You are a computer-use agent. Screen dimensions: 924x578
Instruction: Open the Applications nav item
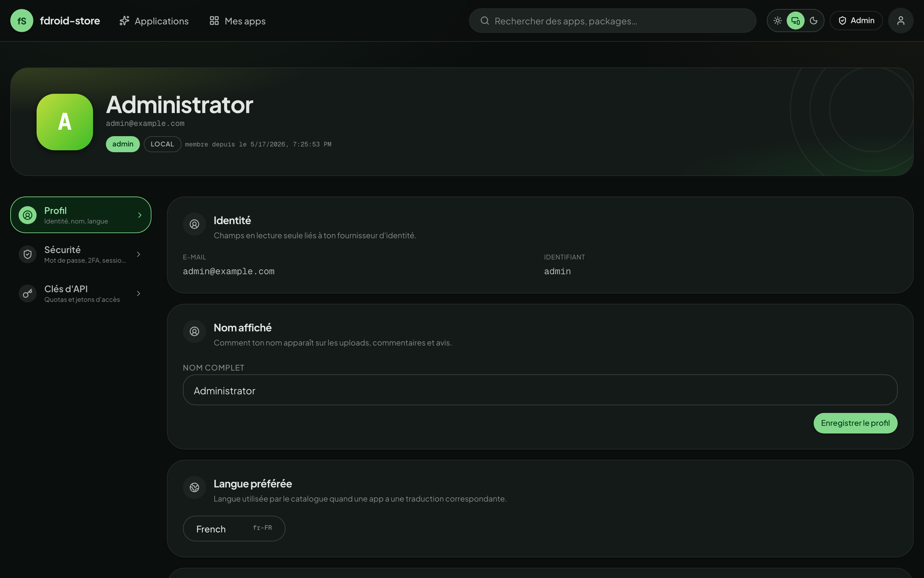[154, 21]
